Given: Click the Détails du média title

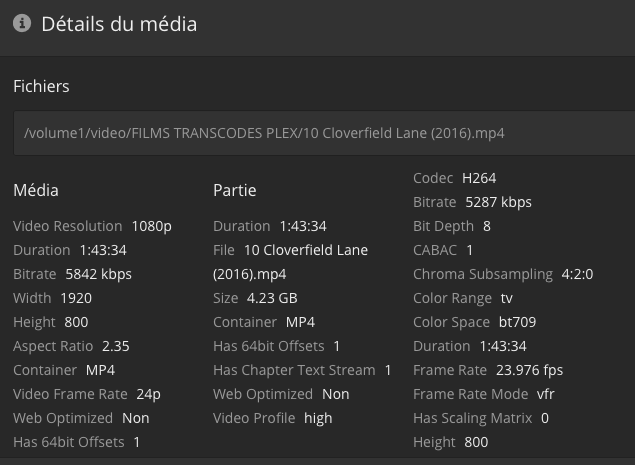Looking at the screenshot, I should [x=119, y=24].
